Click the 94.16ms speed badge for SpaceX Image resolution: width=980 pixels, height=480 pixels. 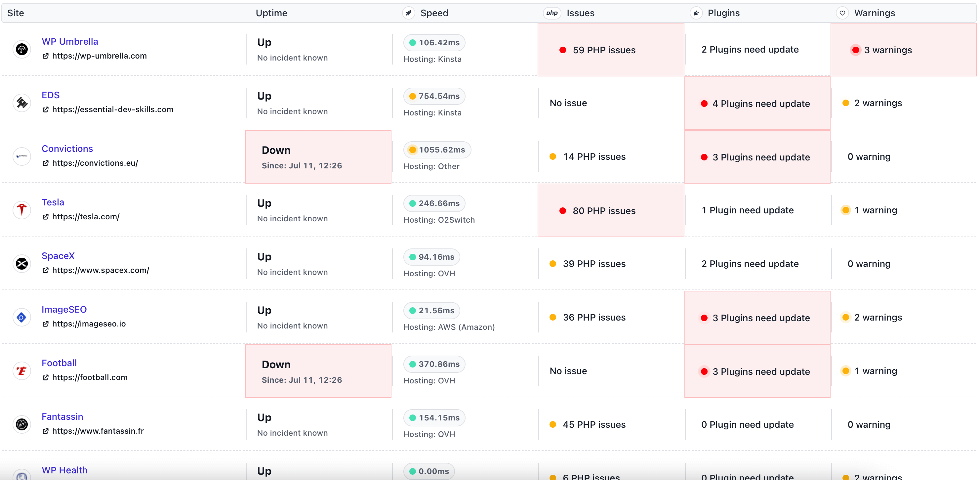[x=431, y=257]
